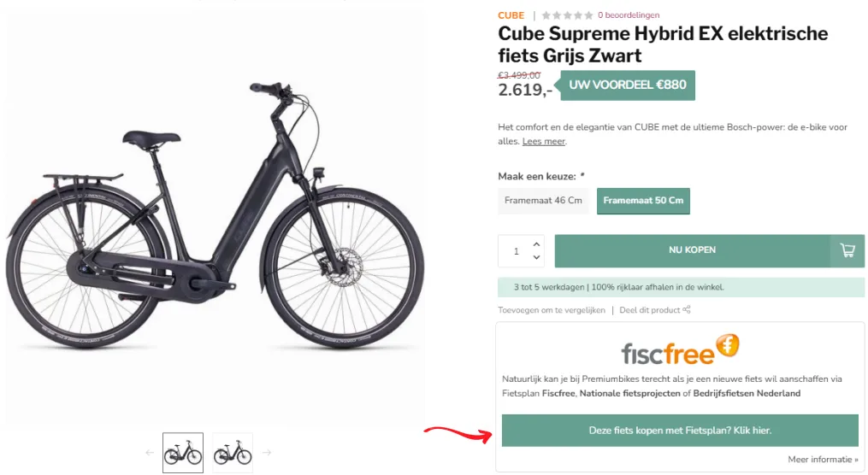This screenshot has width=868, height=475.
Task: Select Framemaat 46 Cm option
Action: click(543, 201)
